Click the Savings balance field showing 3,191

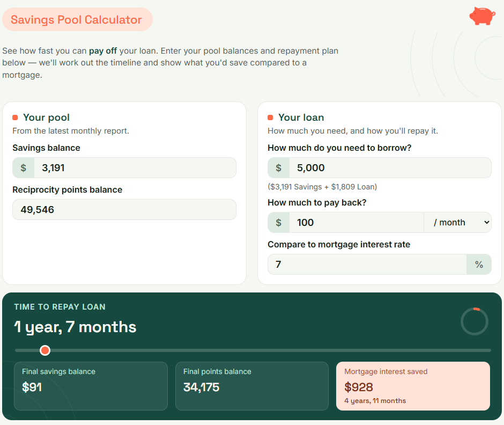coord(135,167)
